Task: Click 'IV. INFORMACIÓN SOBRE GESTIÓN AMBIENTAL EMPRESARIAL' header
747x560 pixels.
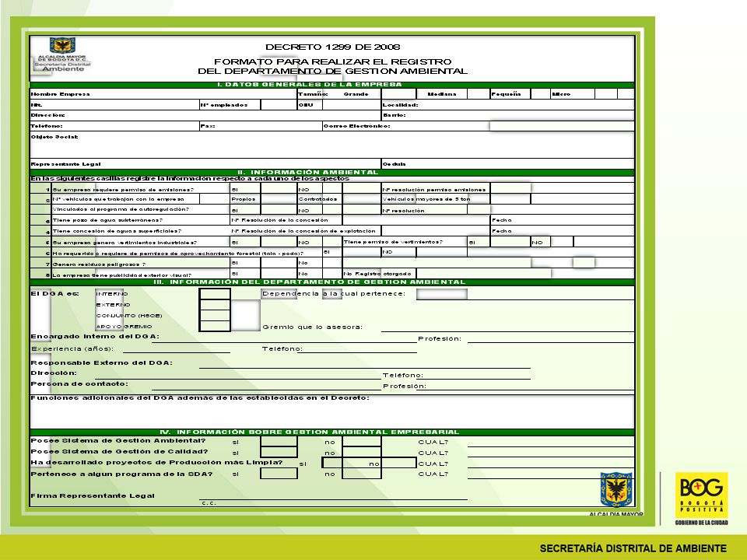Action: click(x=310, y=432)
